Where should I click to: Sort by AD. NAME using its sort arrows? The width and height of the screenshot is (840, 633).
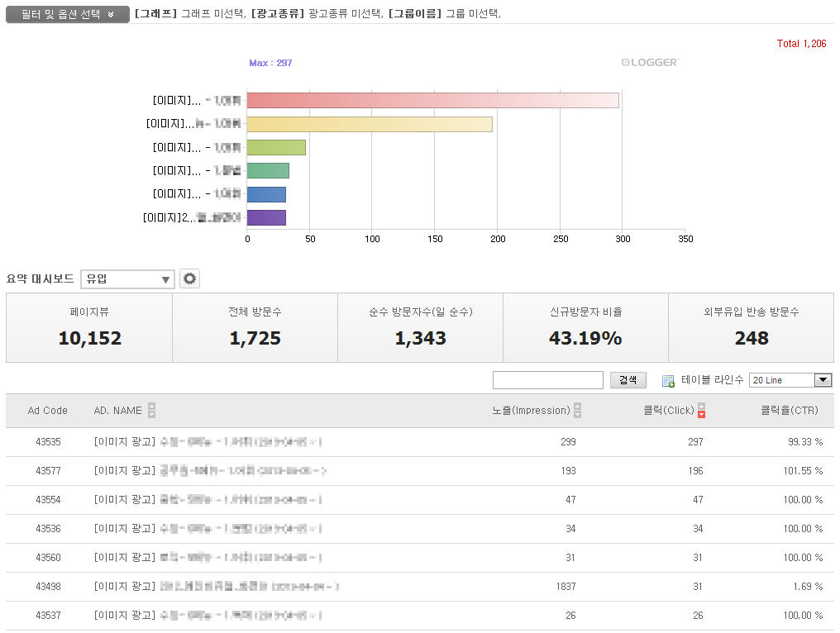(x=151, y=411)
